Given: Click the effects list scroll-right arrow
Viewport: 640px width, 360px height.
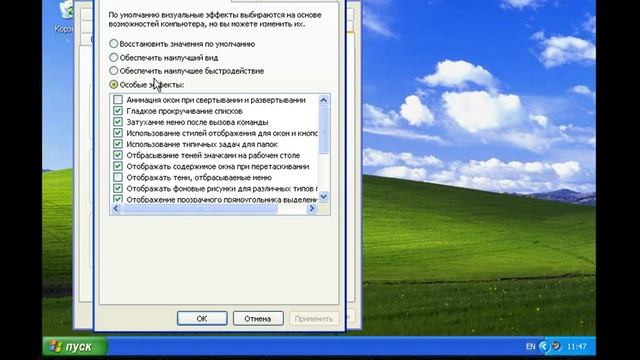Looking at the screenshot, I should tap(312, 209).
